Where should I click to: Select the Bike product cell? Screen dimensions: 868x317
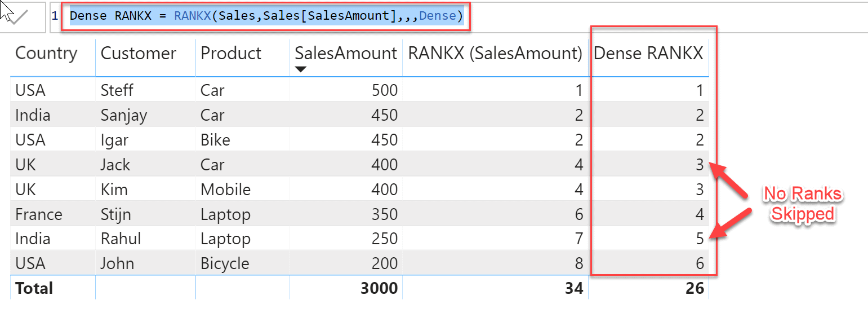point(215,140)
